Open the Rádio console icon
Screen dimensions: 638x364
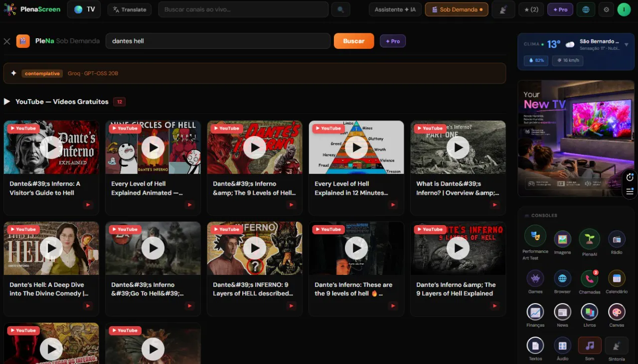617,239
